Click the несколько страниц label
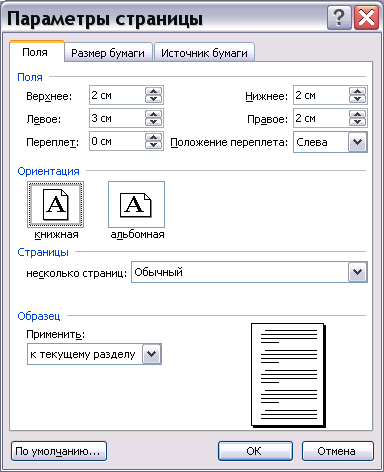 (x=76, y=273)
